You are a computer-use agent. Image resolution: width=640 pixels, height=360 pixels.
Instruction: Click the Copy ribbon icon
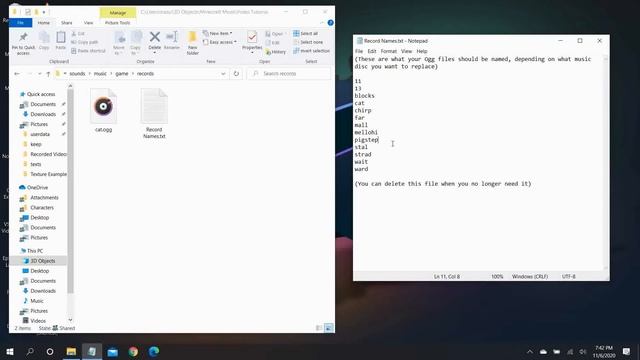pyautogui.click(x=44, y=41)
